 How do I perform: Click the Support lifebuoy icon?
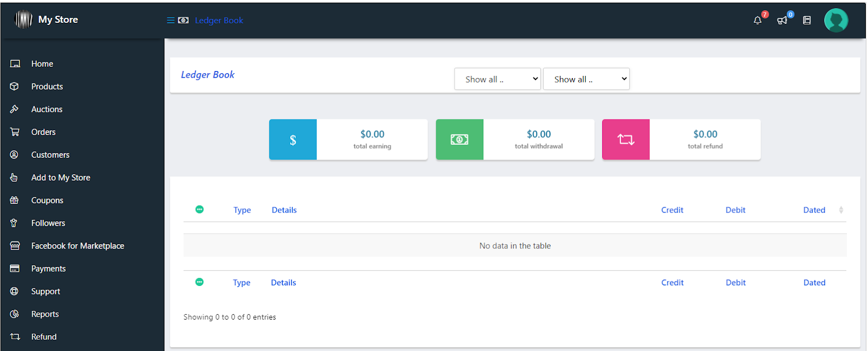pos(15,292)
